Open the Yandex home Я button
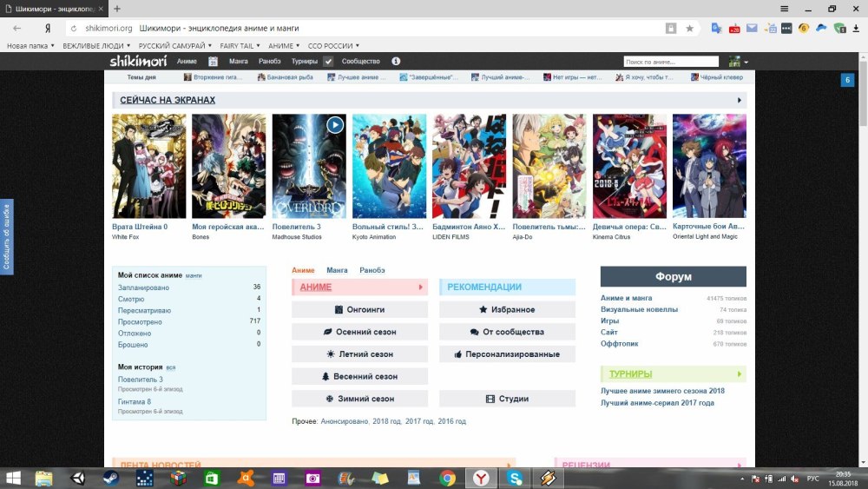The image size is (868, 489). [48, 29]
